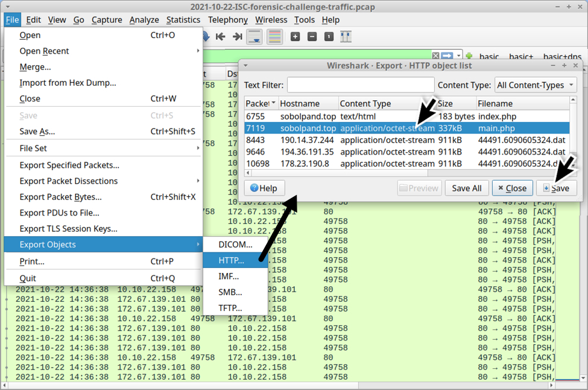Open the Content Type dropdown

click(x=536, y=85)
